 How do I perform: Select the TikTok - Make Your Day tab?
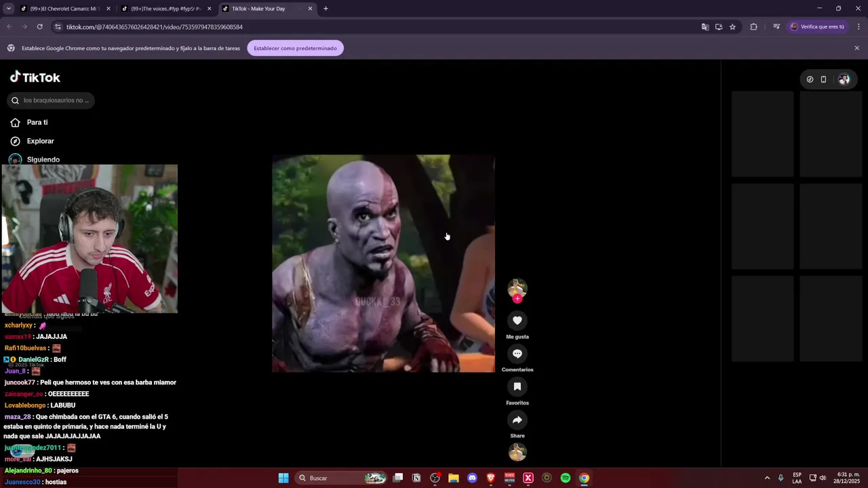click(x=267, y=9)
